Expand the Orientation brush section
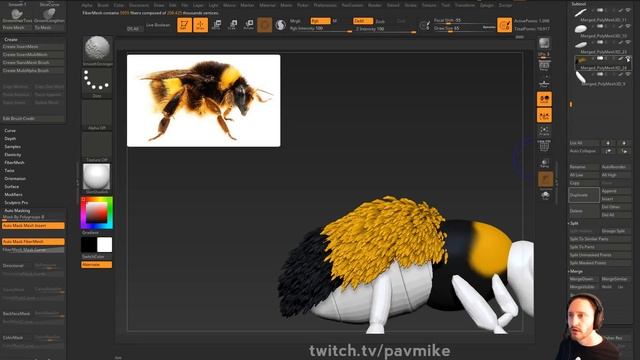The image size is (640, 360). [15, 179]
